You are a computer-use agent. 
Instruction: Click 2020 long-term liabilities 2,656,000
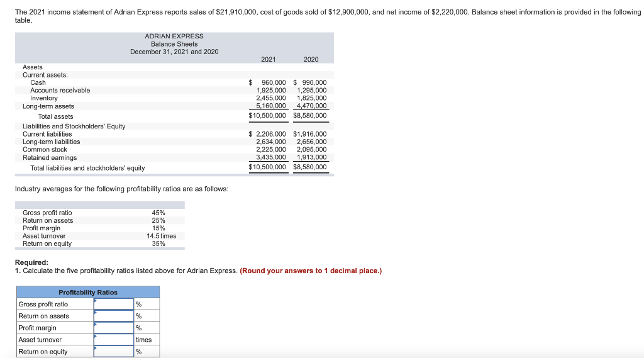[312, 142]
